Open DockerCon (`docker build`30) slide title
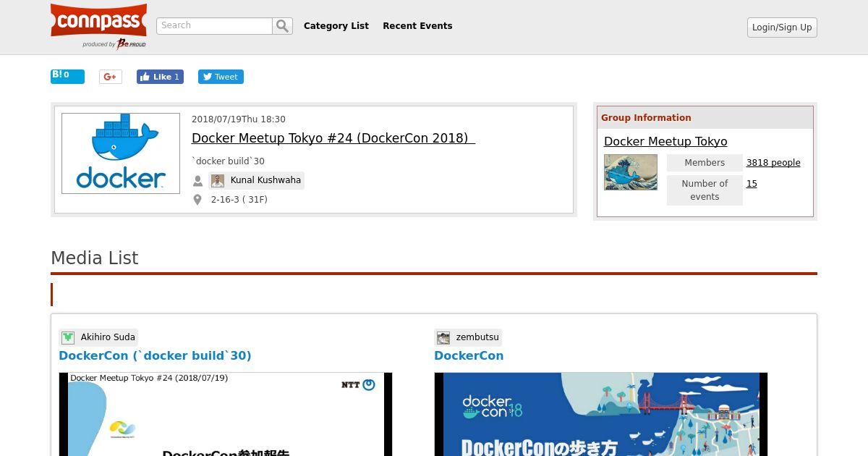 (155, 355)
